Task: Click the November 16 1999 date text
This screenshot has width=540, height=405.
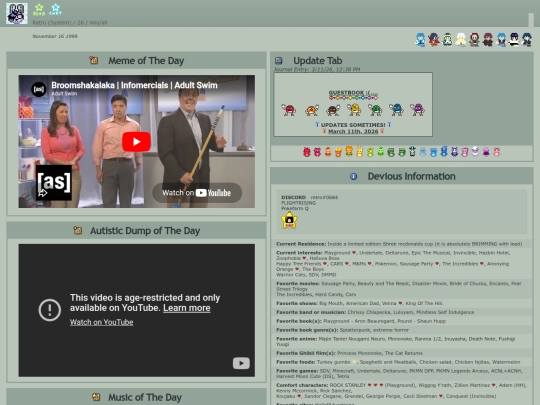Action: 55,36
